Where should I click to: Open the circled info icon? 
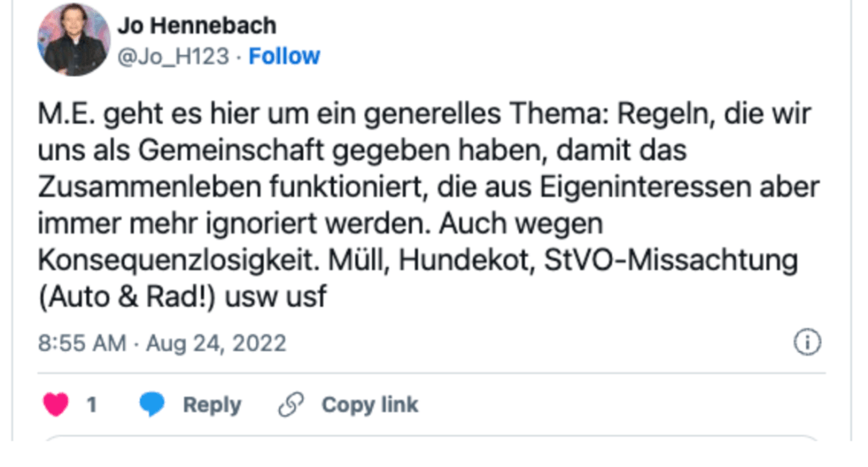pos(807,342)
